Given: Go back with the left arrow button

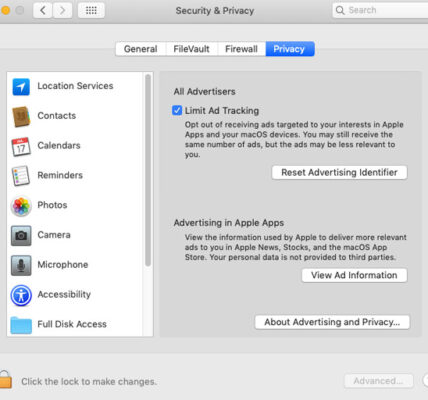Looking at the screenshot, I should [43, 11].
